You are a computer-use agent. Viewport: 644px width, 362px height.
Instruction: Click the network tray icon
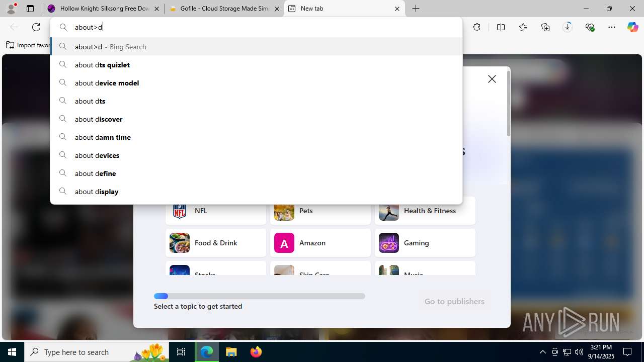[x=567, y=352]
